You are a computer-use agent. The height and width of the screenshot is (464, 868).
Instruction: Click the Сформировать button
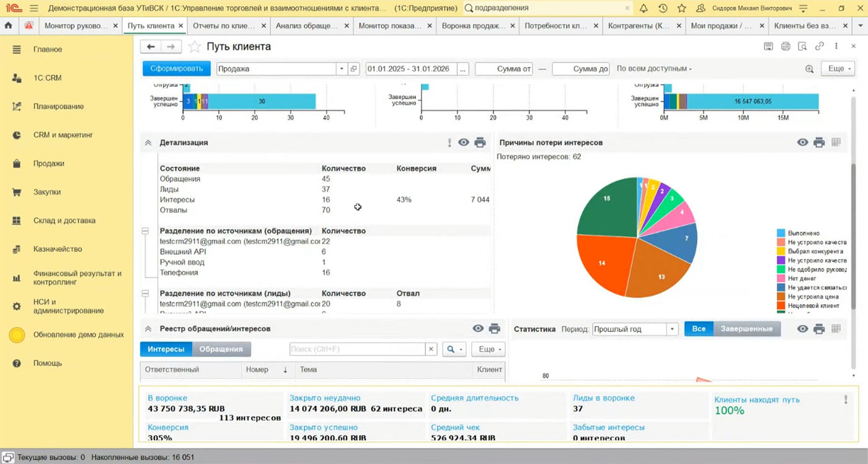click(x=177, y=69)
